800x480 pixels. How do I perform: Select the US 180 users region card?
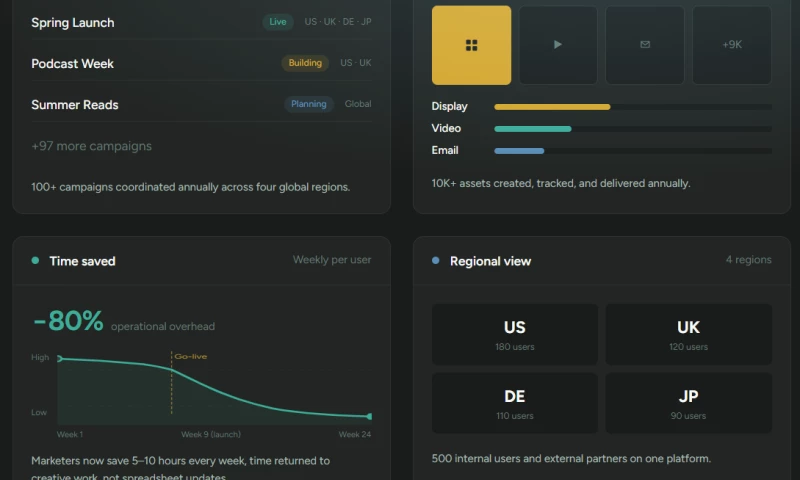coord(515,335)
